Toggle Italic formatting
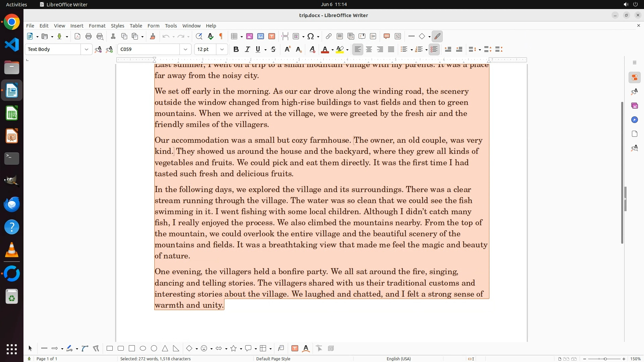 pos(247,50)
